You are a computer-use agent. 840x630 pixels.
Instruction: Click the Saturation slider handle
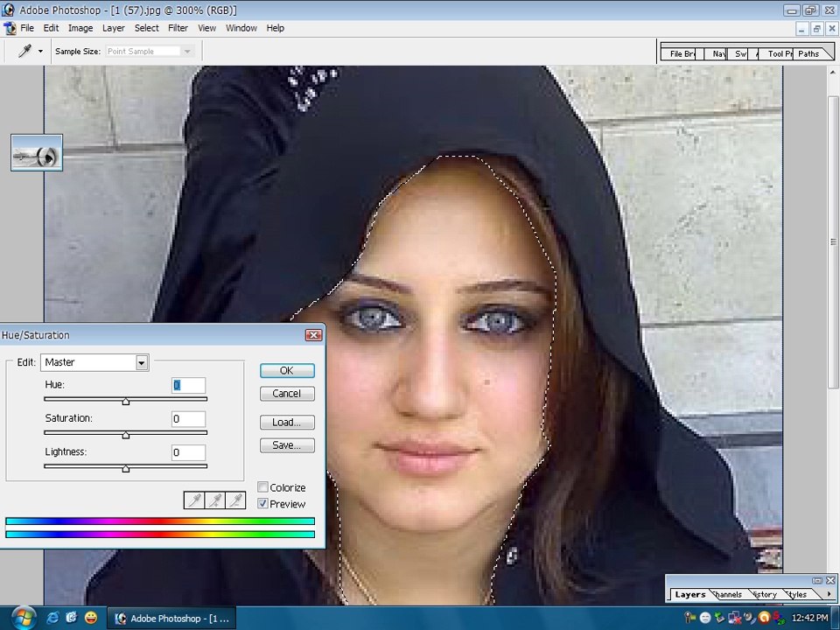click(x=125, y=435)
